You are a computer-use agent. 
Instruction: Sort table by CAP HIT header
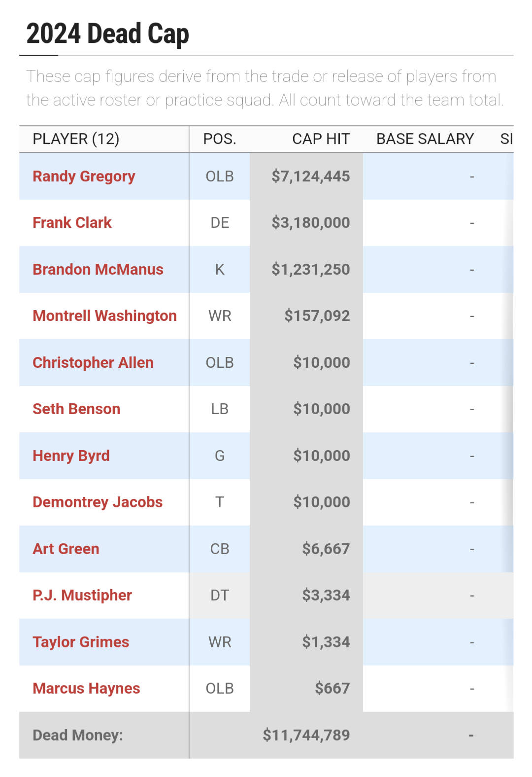(321, 139)
